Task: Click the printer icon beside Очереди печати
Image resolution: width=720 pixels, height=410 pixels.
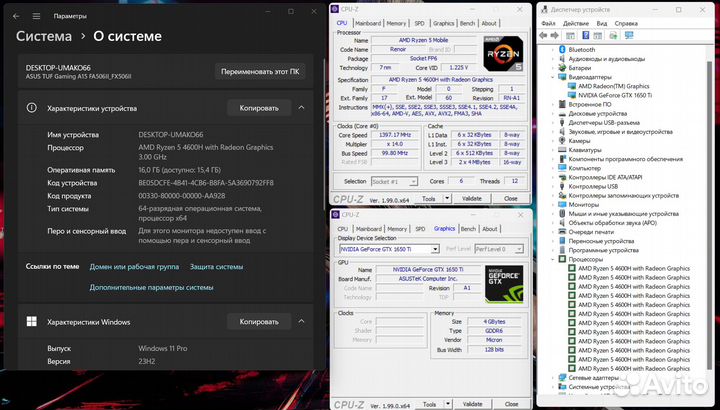Action: pos(562,232)
